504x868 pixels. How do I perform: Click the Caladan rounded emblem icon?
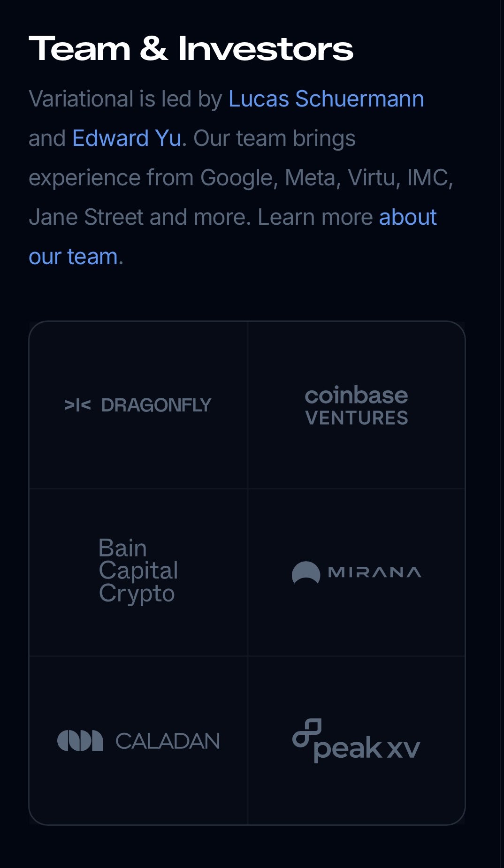(x=80, y=741)
